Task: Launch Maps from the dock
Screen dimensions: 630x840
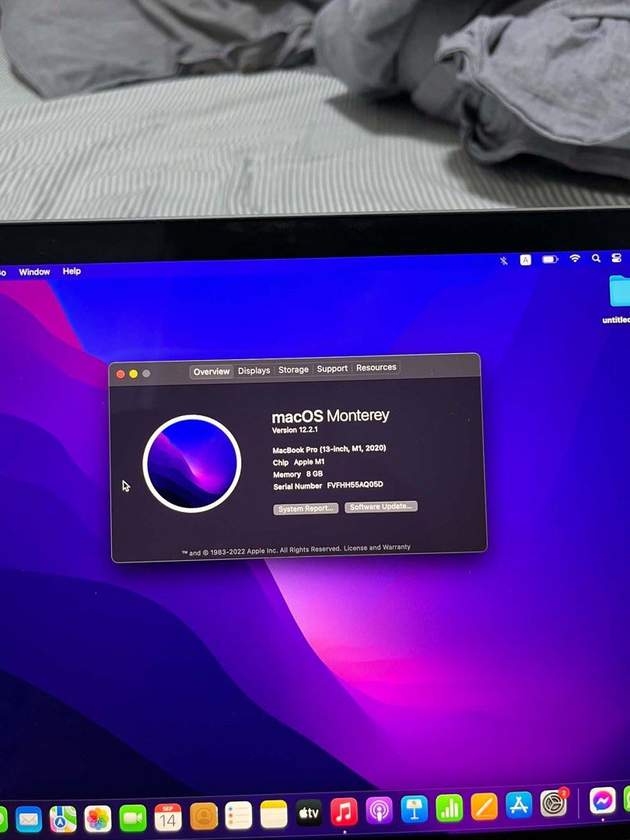Action: [x=63, y=819]
